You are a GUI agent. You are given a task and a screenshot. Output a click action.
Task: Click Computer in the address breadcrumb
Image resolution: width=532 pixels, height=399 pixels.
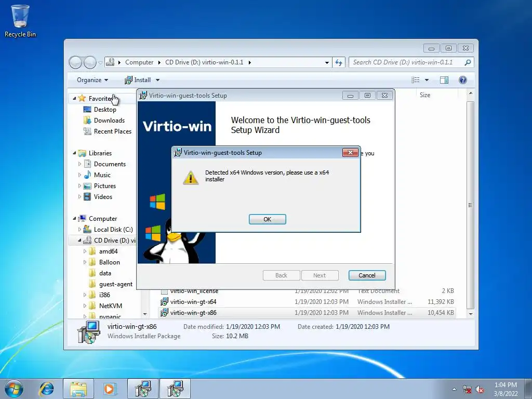pos(139,62)
